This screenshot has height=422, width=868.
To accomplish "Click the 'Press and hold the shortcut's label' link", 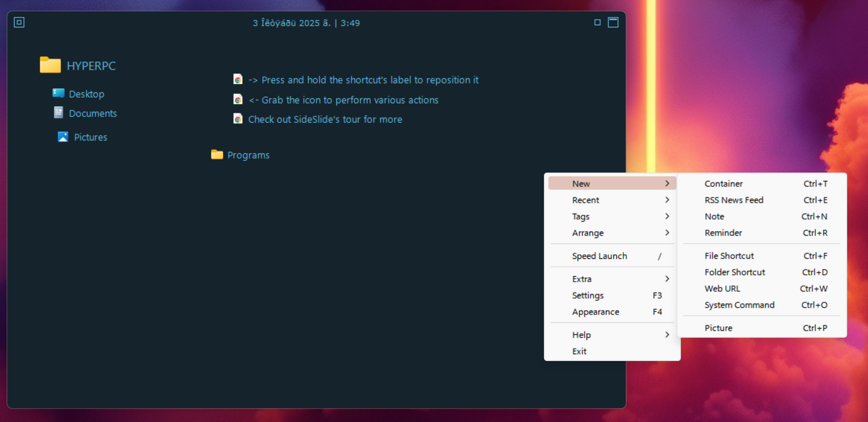I will click(370, 80).
